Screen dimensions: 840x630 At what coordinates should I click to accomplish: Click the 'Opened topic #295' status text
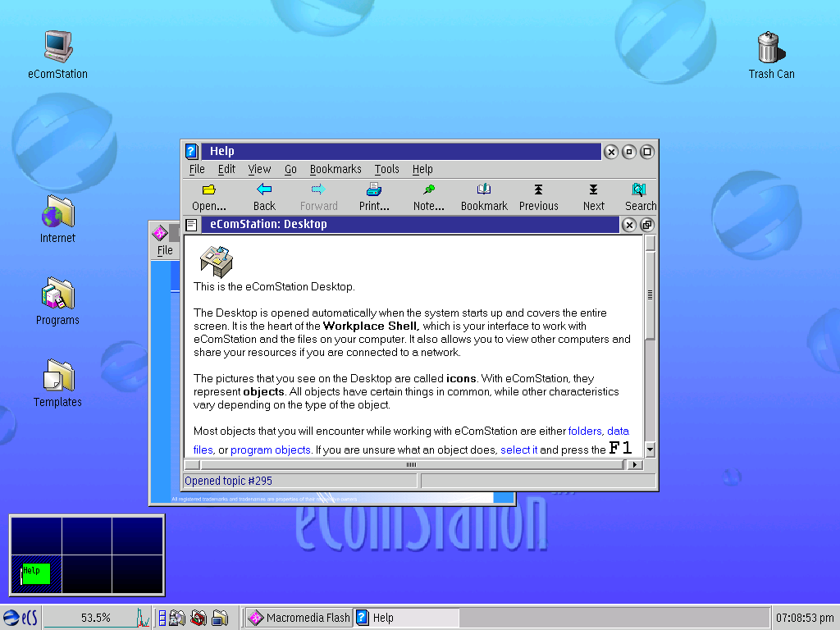[228, 481]
